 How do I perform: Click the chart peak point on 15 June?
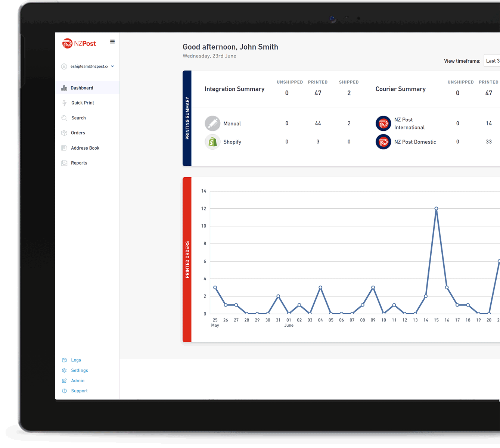point(436,208)
